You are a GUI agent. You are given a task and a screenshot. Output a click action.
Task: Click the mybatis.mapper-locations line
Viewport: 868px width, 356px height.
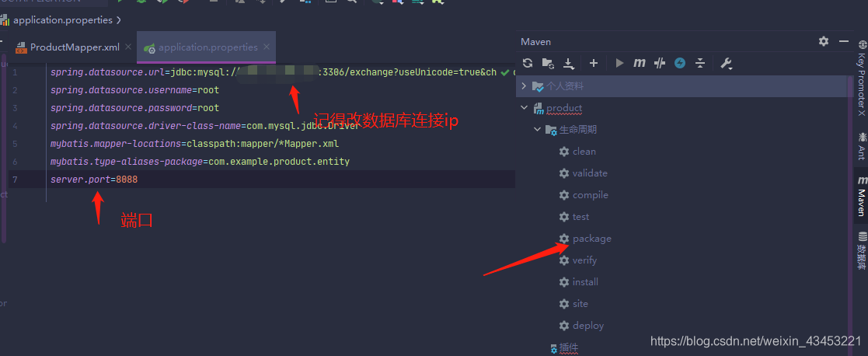tap(194, 143)
